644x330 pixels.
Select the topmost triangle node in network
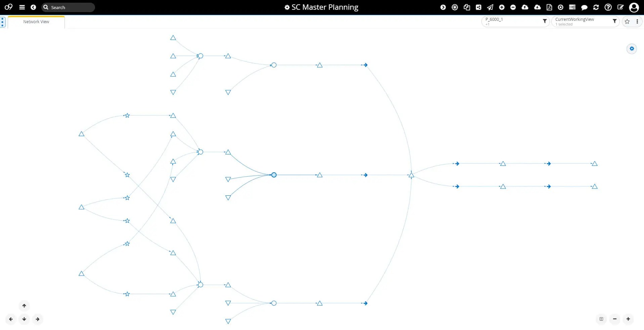pos(173,38)
